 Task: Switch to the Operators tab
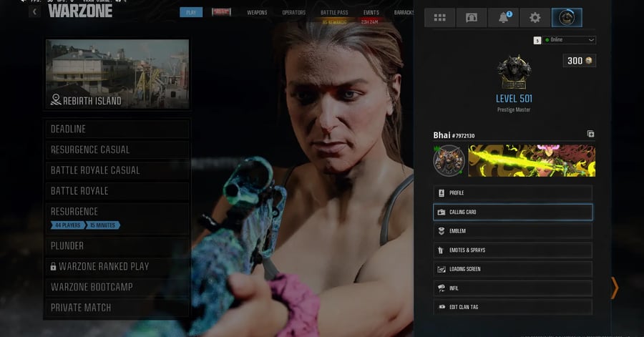293,13
